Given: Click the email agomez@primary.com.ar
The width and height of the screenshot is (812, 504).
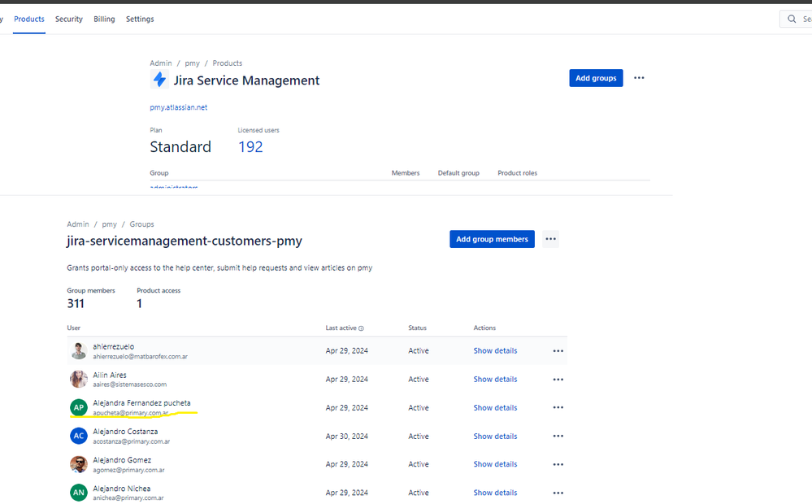Looking at the screenshot, I should (129, 470).
